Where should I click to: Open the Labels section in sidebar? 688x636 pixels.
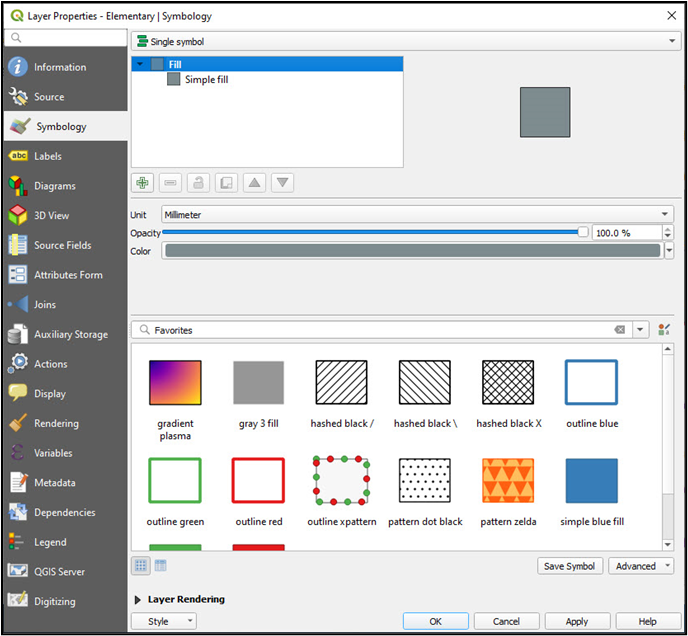pos(48,156)
